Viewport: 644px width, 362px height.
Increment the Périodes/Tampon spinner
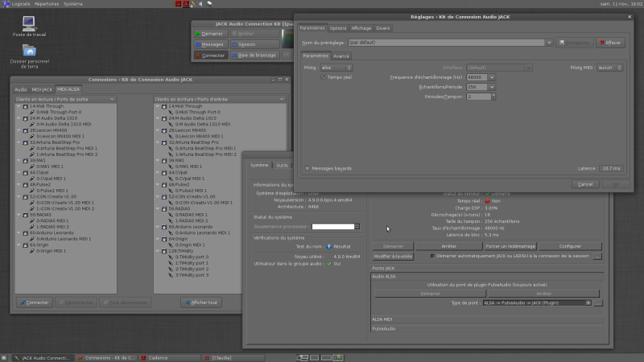[492, 95]
